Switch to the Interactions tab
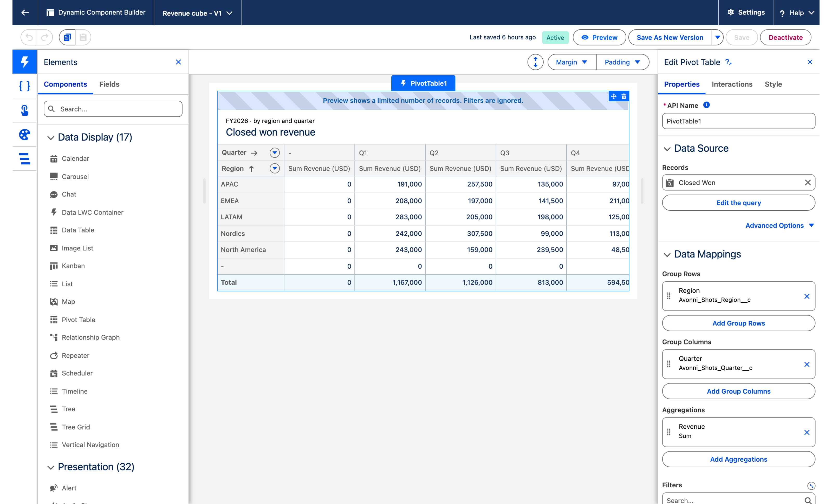 [732, 84]
